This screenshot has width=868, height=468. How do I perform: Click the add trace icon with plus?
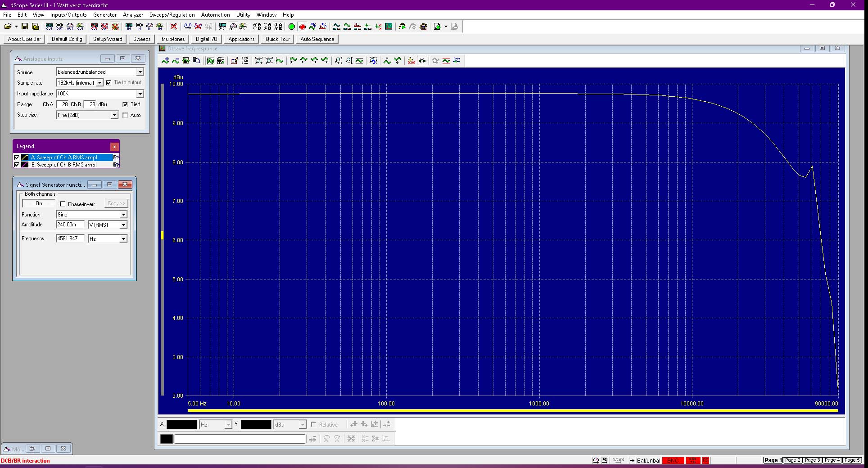tap(165, 61)
